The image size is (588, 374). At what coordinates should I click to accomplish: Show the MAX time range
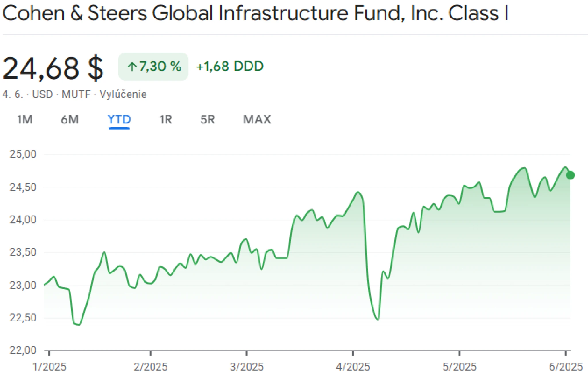coord(257,119)
